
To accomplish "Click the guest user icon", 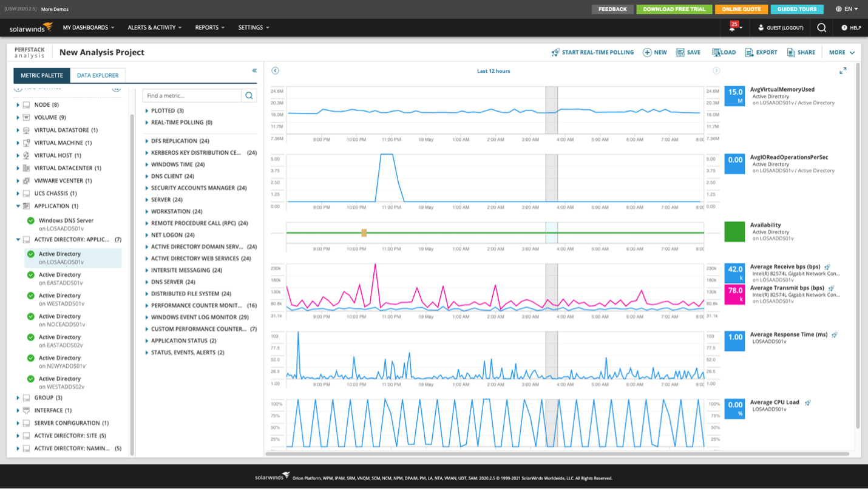I will [x=761, y=27].
